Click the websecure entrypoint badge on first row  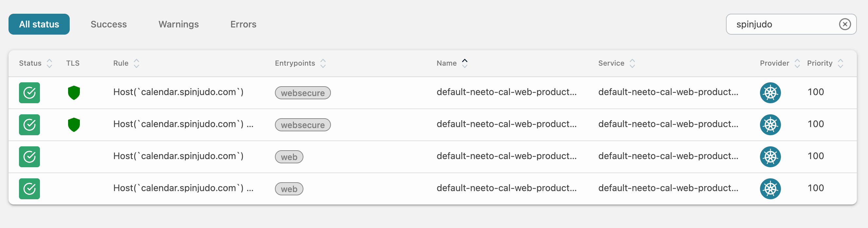coord(302,93)
